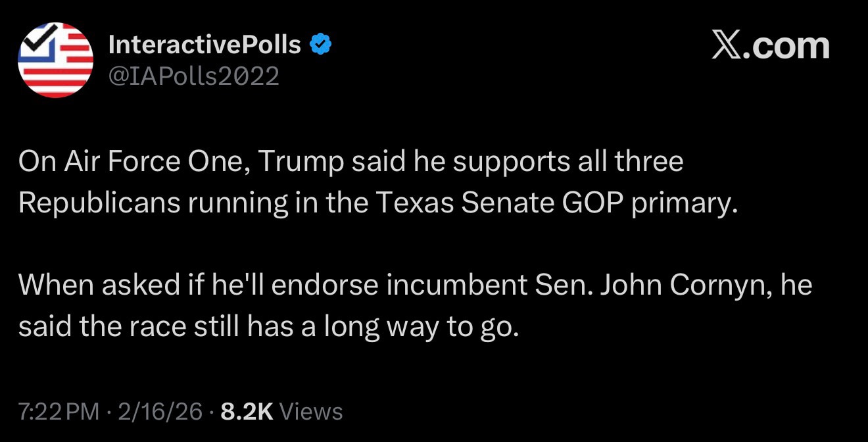Click the circular profile image to view profile

tap(55, 59)
